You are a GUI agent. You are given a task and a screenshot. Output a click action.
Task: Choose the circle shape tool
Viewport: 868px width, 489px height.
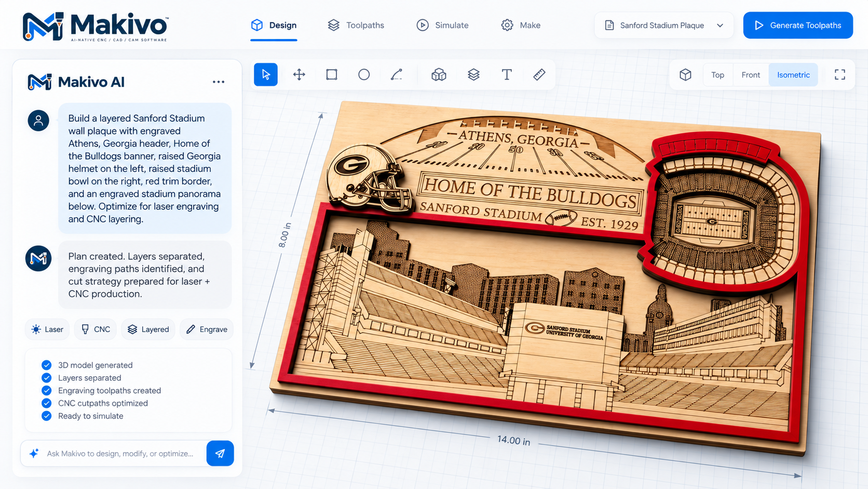[364, 75]
